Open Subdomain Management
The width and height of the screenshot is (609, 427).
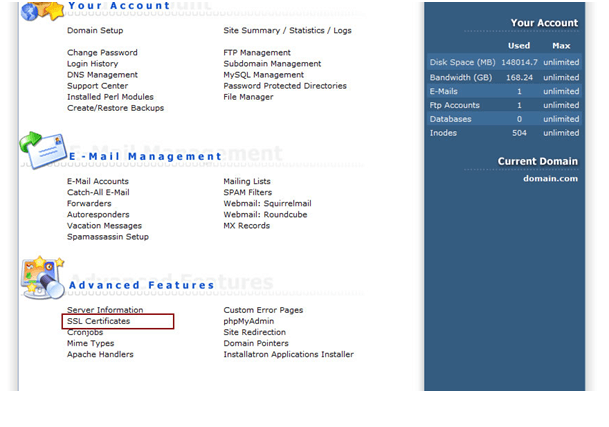272,64
